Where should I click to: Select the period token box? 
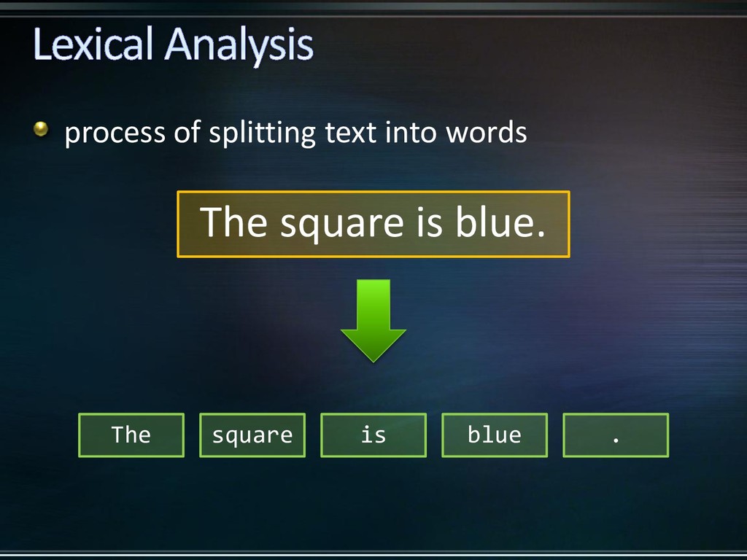pyautogui.click(x=616, y=435)
